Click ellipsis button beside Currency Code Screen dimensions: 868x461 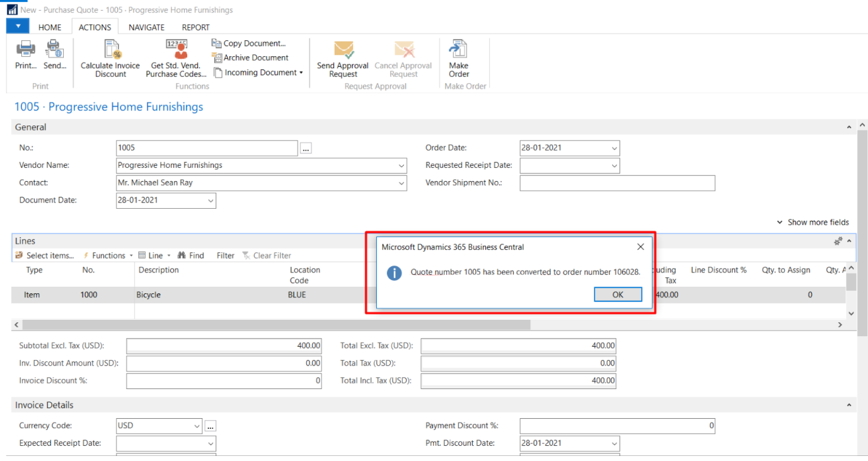(211, 426)
